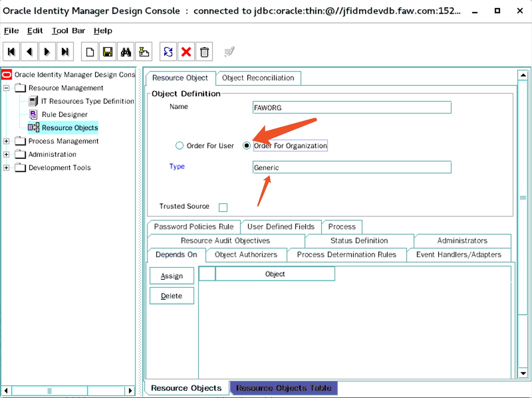
Task: Click Oracle red logo in tree root
Action: pyautogui.click(x=7, y=74)
